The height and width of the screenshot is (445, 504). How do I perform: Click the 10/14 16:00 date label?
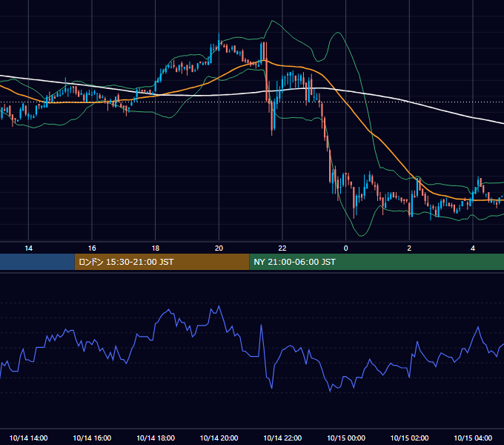[x=92, y=438]
